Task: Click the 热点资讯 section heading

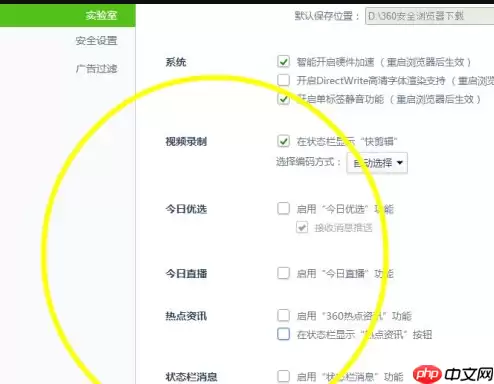Action: click(x=186, y=316)
